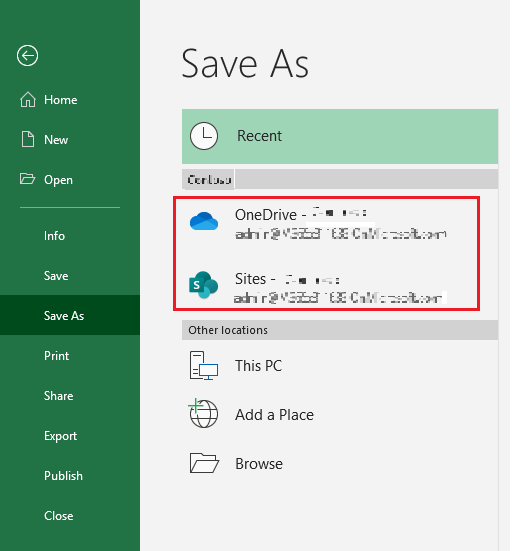Go to Home in the sidebar
517x551 pixels.
point(70,100)
